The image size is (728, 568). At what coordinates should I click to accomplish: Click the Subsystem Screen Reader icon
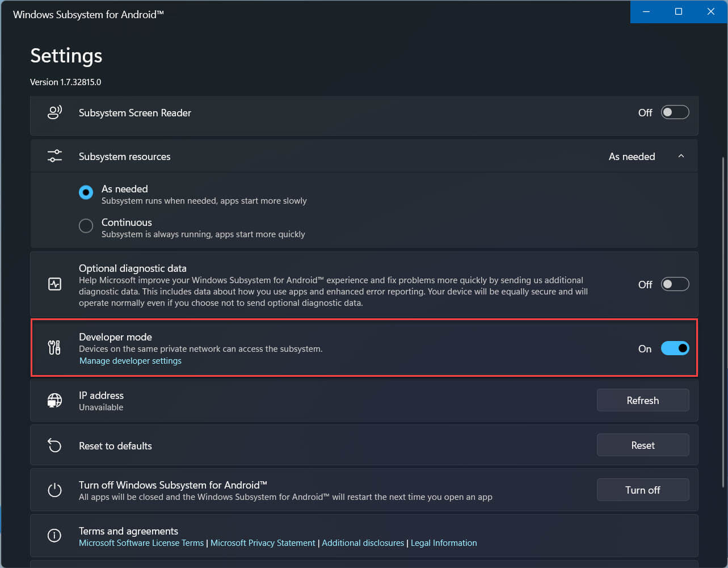coord(54,112)
